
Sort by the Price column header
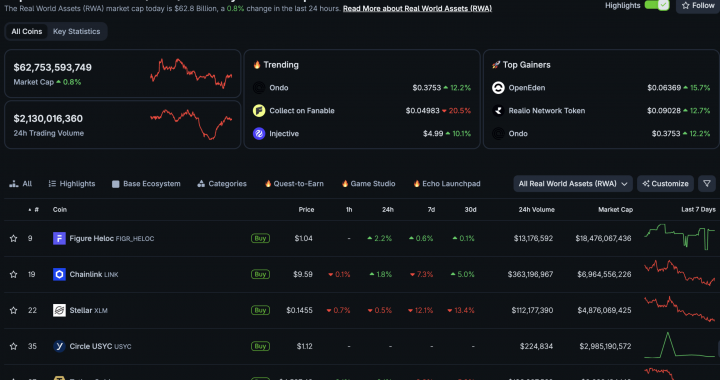click(306, 209)
